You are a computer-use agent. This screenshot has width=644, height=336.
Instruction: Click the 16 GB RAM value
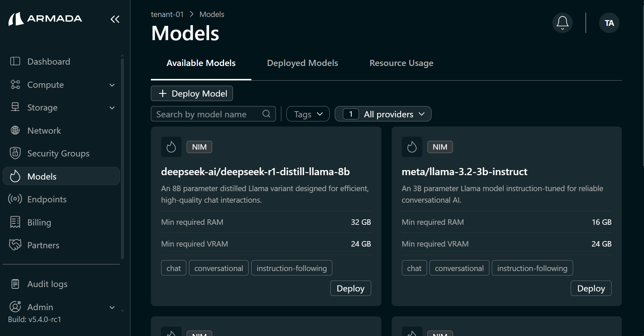pyautogui.click(x=601, y=222)
